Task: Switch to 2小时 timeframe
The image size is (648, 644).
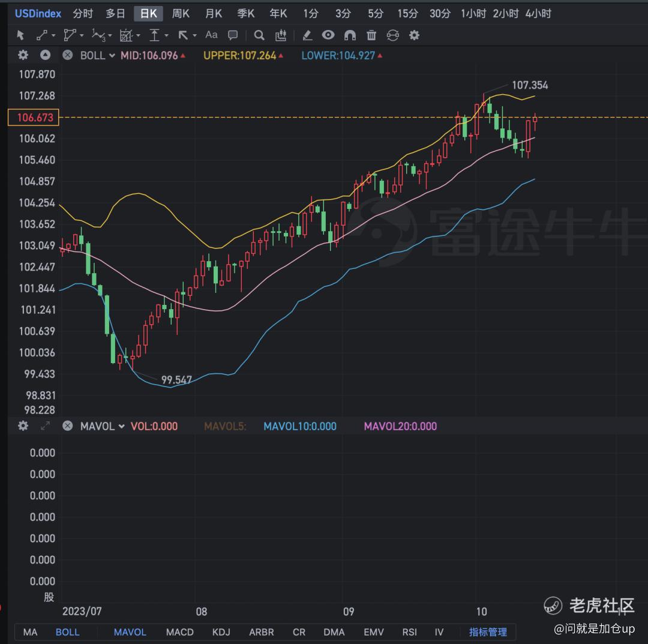Action: pyautogui.click(x=505, y=14)
